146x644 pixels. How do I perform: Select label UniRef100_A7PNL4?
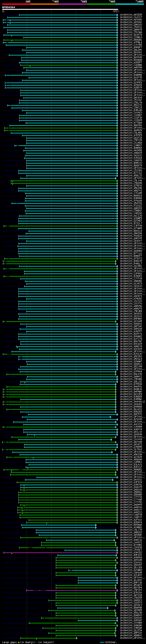click(131, 42)
